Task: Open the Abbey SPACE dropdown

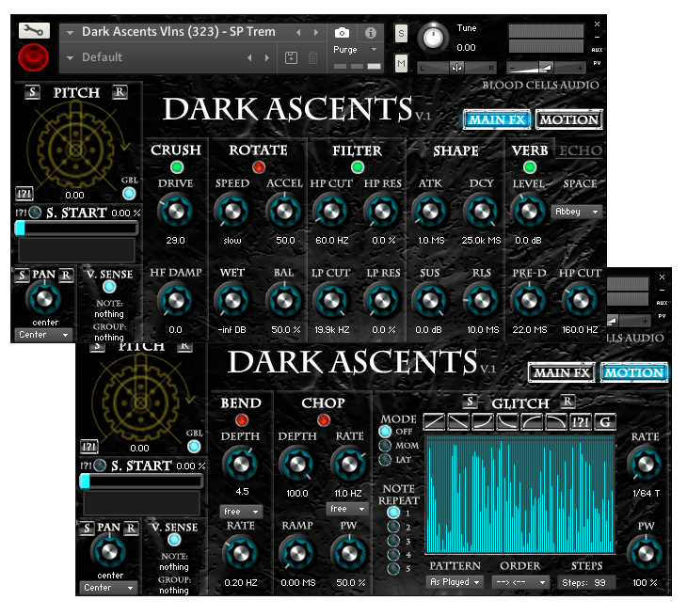Action: coord(577,212)
